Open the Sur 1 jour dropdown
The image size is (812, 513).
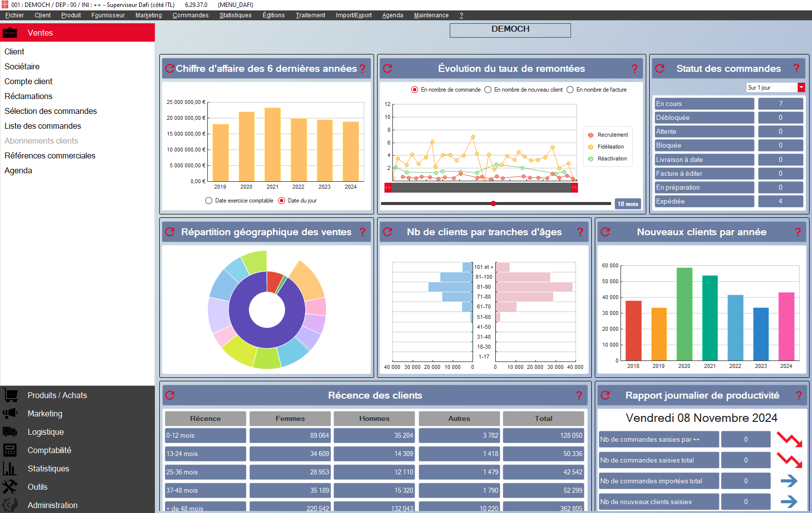(801, 88)
